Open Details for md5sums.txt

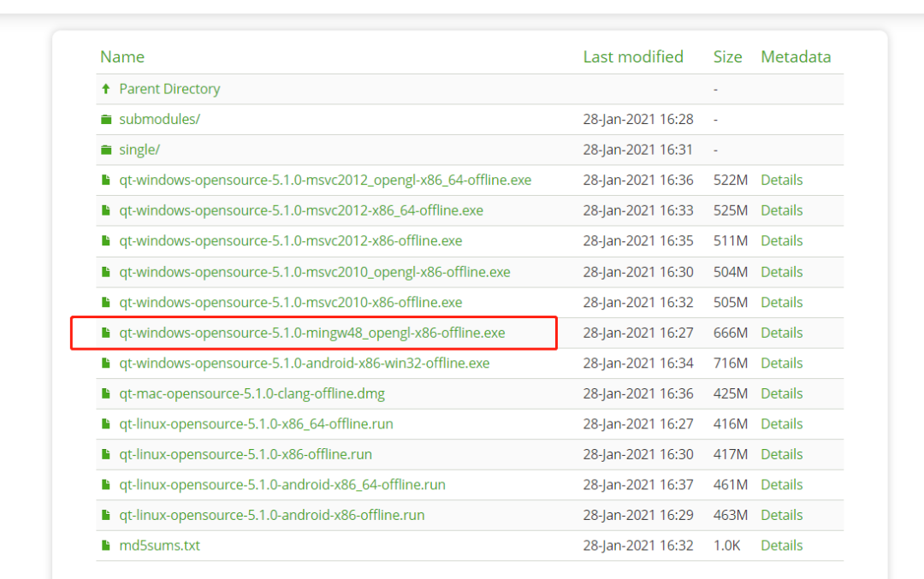[782, 546]
